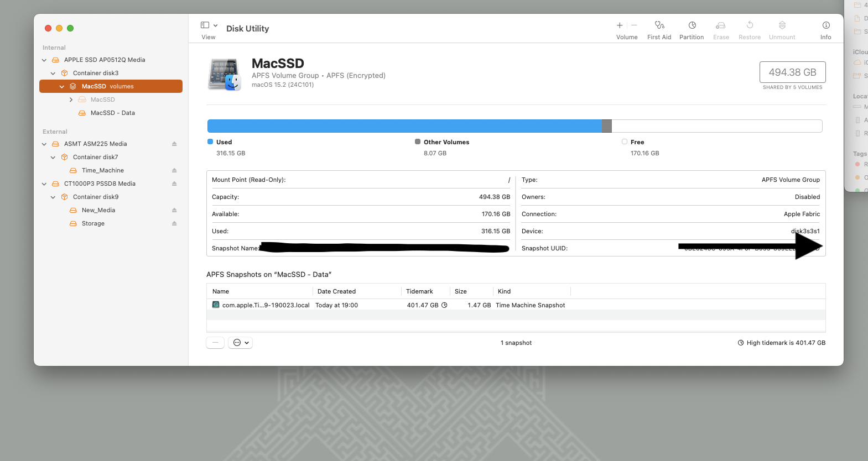The width and height of the screenshot is (868, 461).
Task: Click the Unmount toolbar icon
Action: pos(782,25)
